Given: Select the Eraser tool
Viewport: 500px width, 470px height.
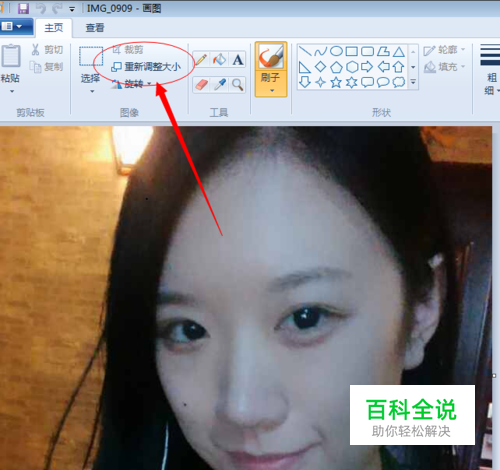Looking at the screenshot, I should point(201,84).
